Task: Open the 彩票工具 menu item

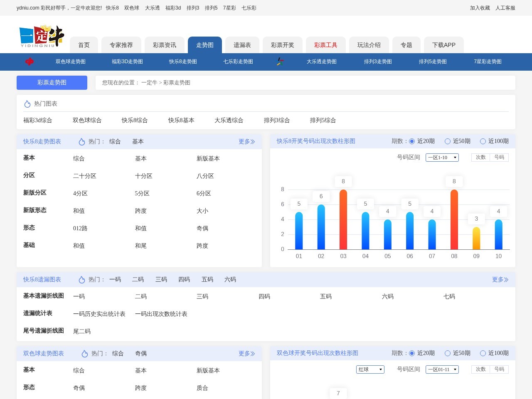Action: click(x=326, y=45)
